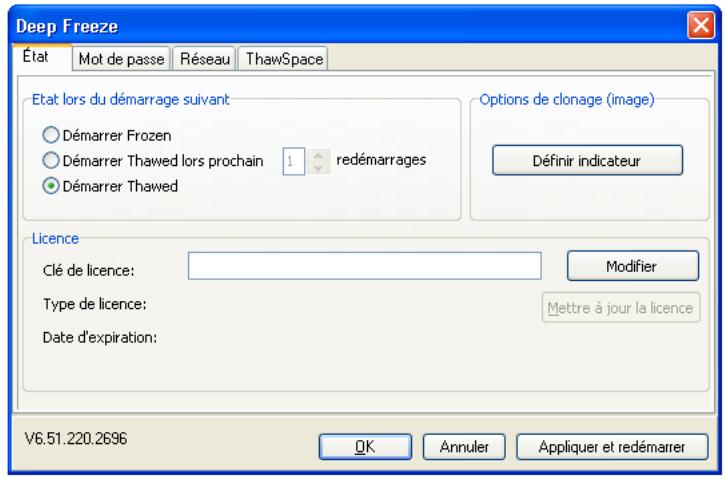Click the Type de licence label
This screenshot has width=726, height=479.
(x=94, y=304)
